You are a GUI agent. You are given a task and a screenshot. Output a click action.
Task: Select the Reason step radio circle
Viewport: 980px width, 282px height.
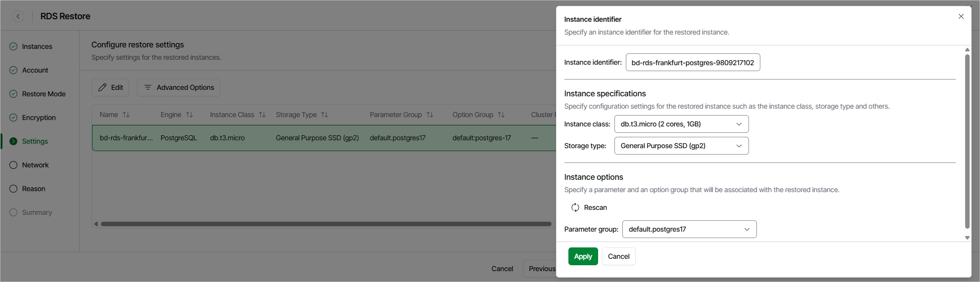point(13,189)
